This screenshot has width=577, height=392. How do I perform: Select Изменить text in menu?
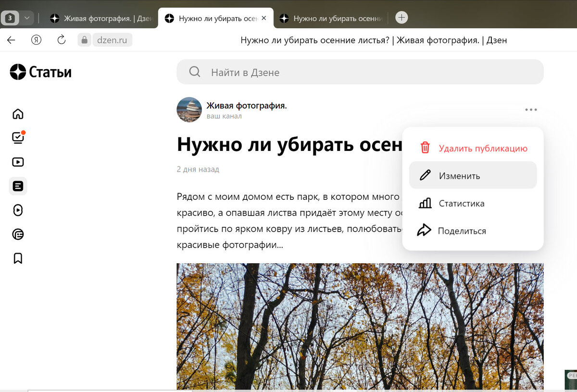(459, 176)
